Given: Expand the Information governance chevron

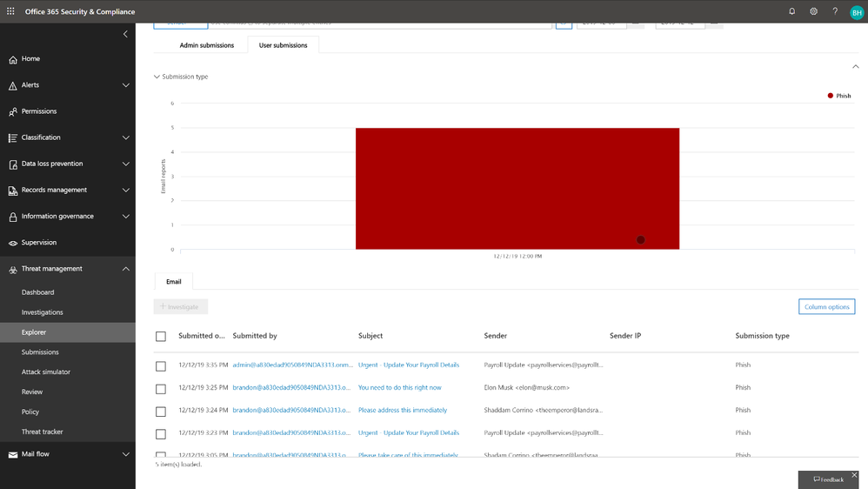Looking at the screenshot, I should 125,217.
